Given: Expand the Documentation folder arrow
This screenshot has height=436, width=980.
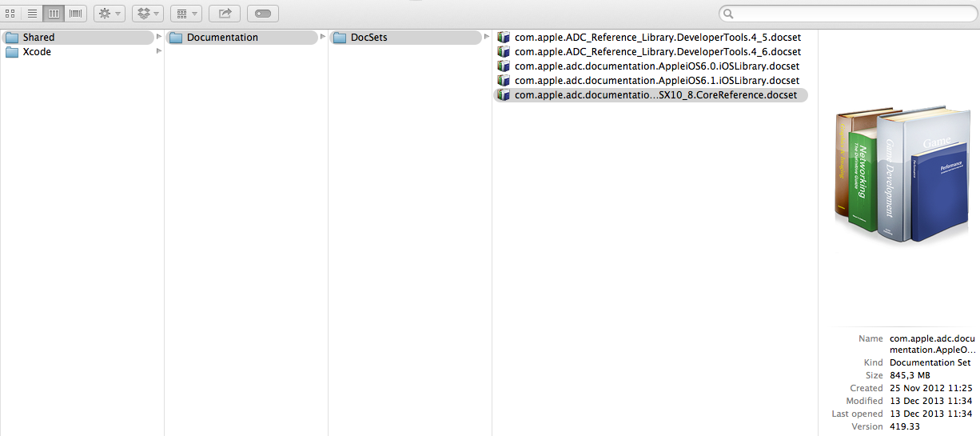Looking at the screenshot, I should [323, 37].
